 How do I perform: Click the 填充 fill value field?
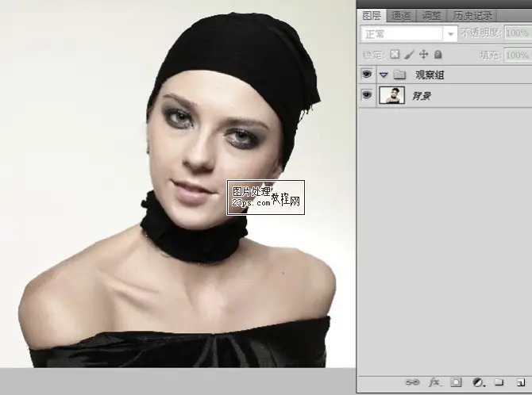point(517,55)
